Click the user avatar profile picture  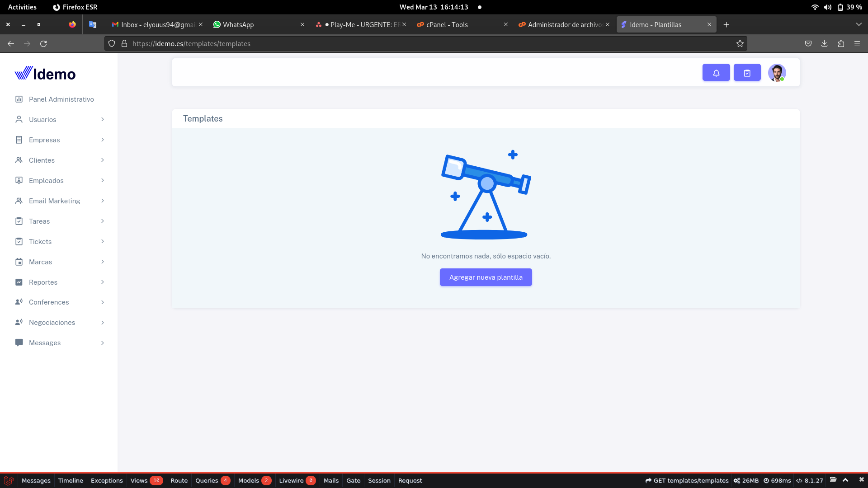coord(777,73)
